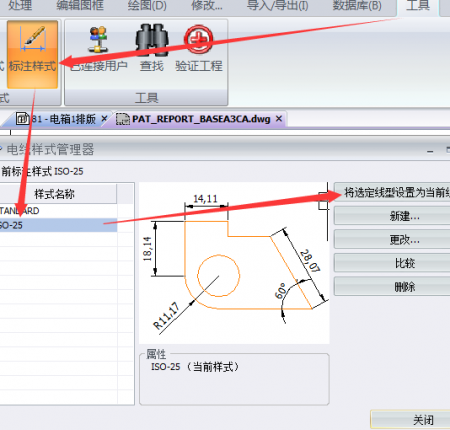Set selected style as current

tap(392, 192)
